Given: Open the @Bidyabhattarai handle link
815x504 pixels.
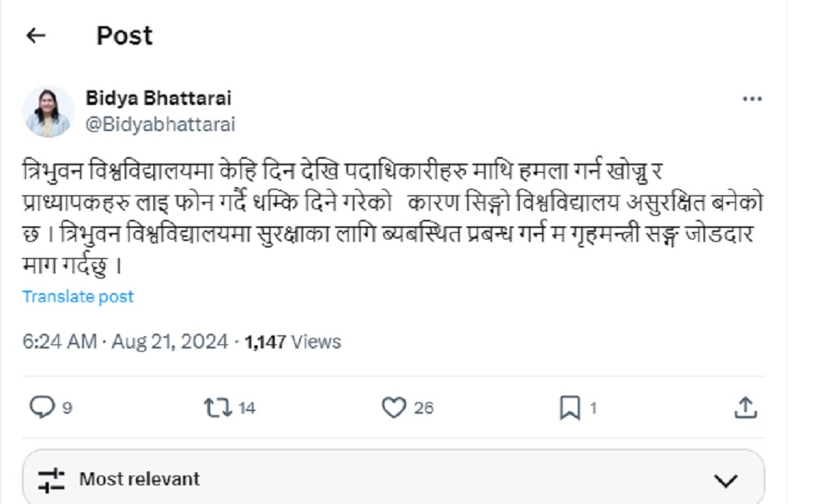Looking at the screenshot, I should point(161,125).
